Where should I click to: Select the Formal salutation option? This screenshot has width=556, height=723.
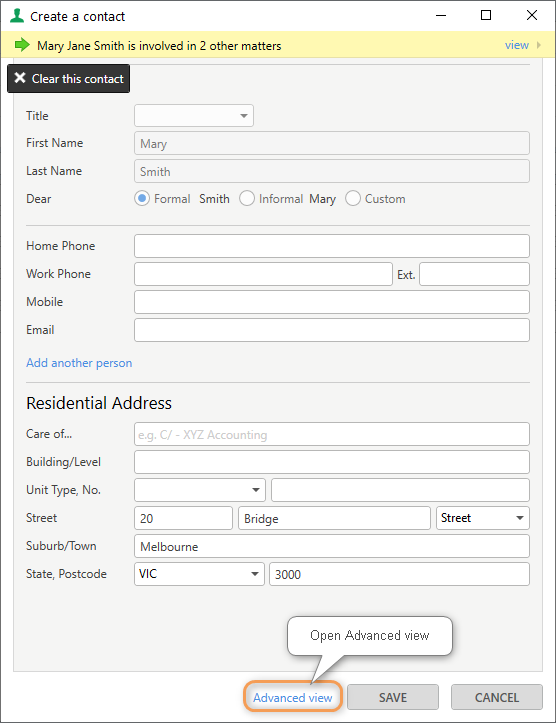coord(142,199)
